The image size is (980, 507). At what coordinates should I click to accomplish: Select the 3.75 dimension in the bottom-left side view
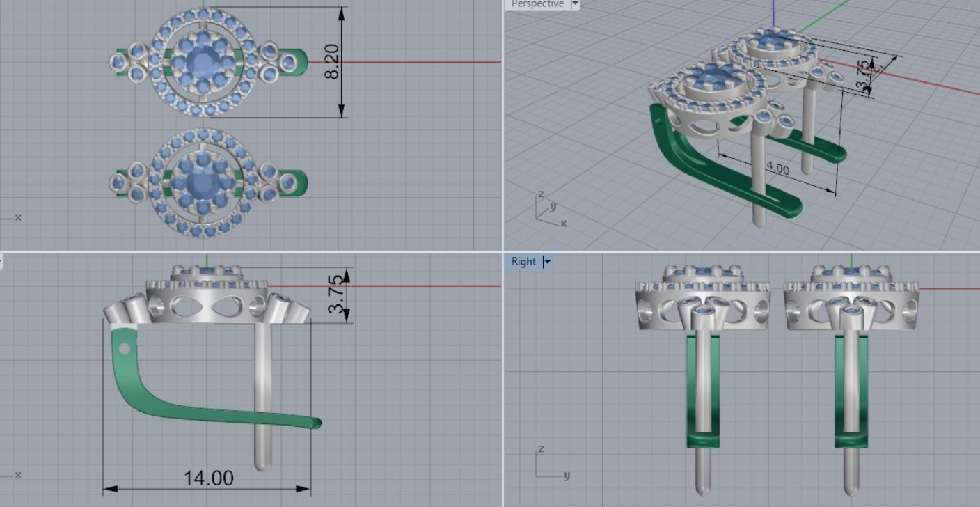(x=336, y=294)
